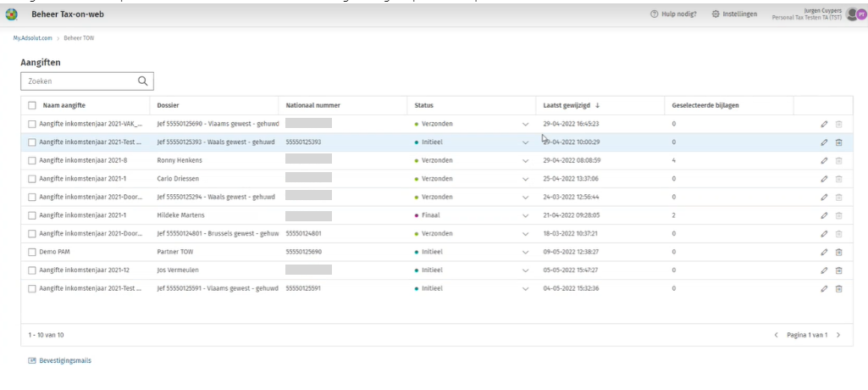Open status dropdown for dossier Jef 55550124801
Viewport: 868px width, 390px height.
point(525,234)
